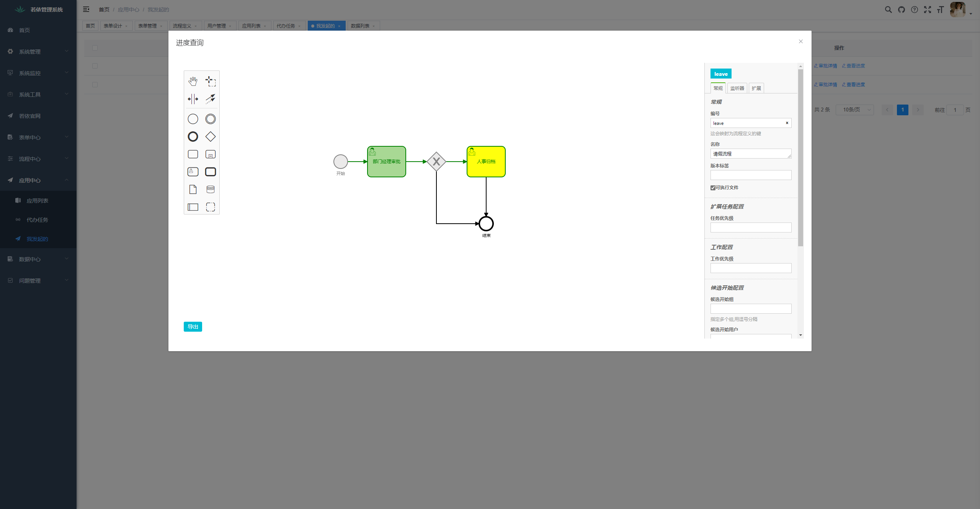980x509 pixels.
Task: Create a data object from the palette
Action: [193, 190]
